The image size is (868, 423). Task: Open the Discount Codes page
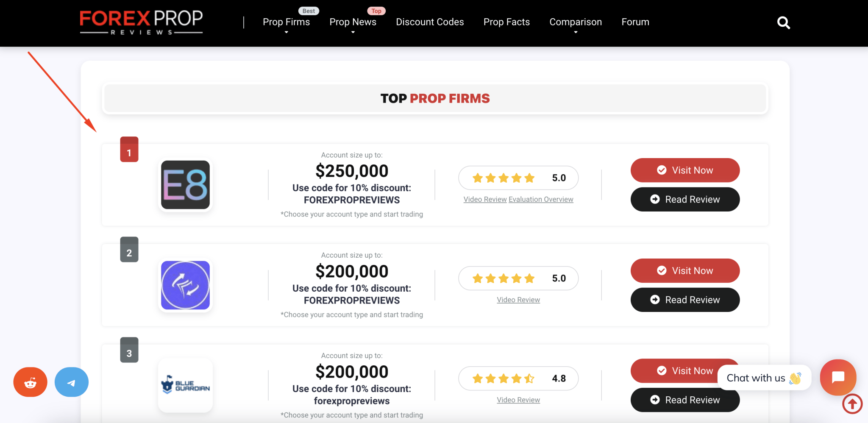[x=430, y=22]
